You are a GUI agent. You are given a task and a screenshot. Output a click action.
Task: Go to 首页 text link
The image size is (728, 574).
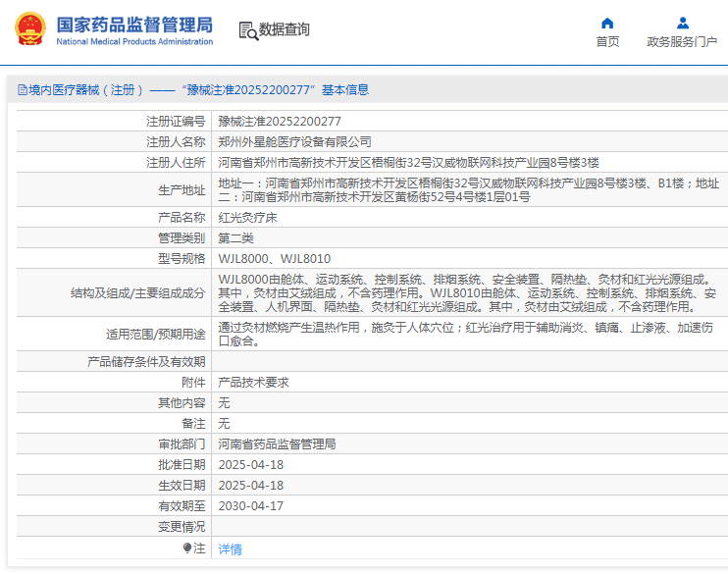(x=607, y=42)
